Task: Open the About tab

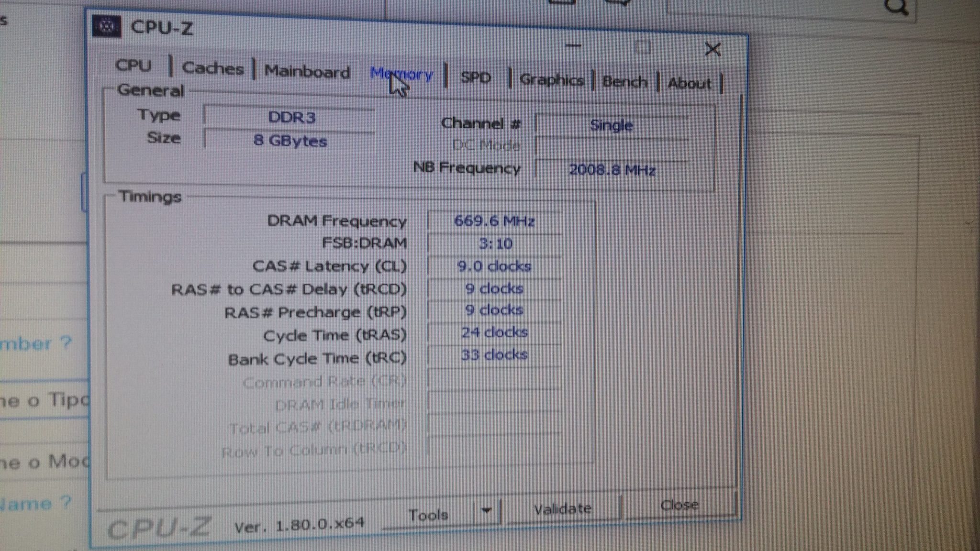Action: pos(689,83)
